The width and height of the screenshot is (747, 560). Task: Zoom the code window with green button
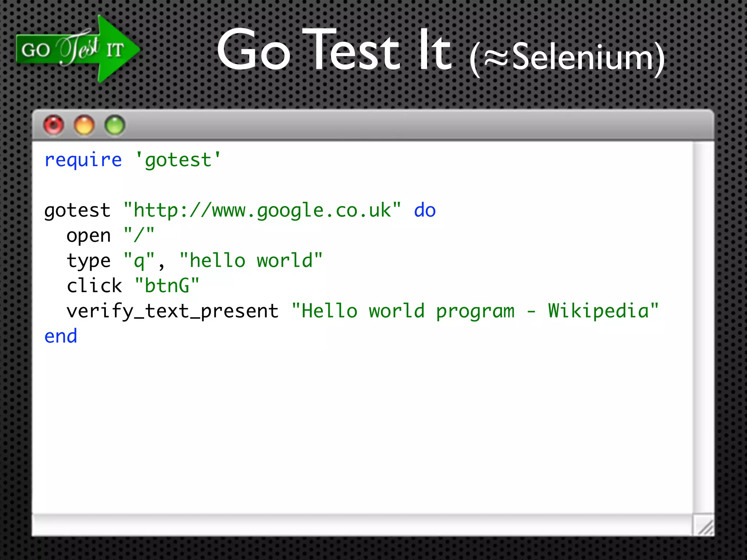click(x=115, y=125)
